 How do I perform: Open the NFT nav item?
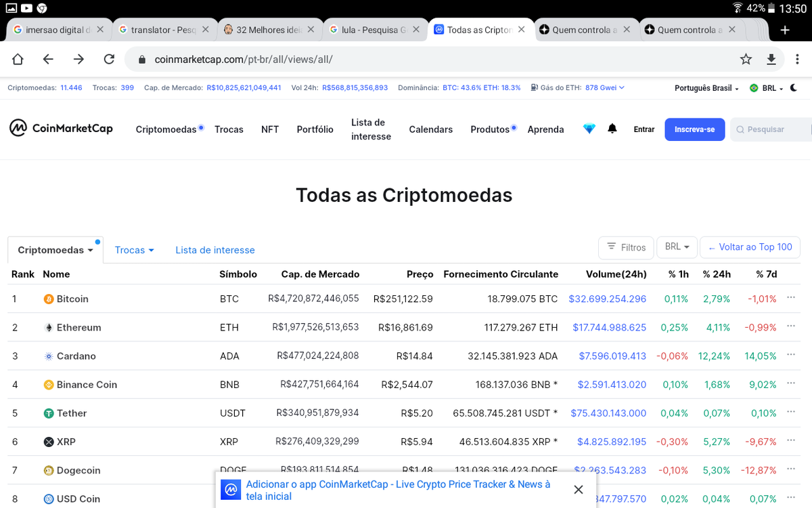(x=270, y=129)
